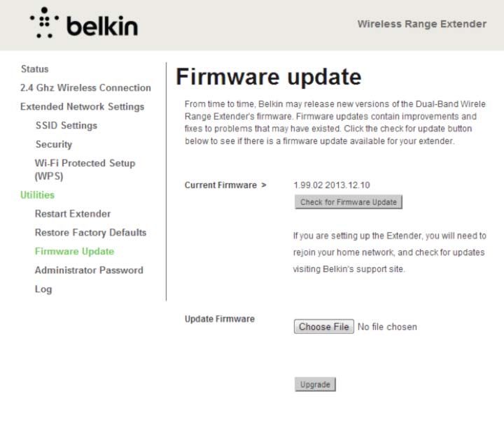The height and width of the screenshot is (435, 504).
Task: Click the Current Firmware version number
Action: [x=332, y=185]
